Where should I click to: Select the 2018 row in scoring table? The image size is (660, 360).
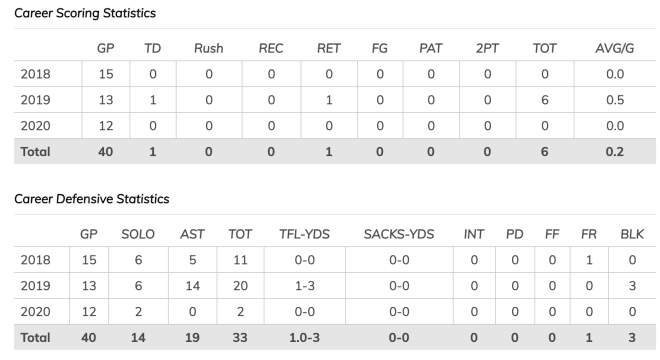335,74
